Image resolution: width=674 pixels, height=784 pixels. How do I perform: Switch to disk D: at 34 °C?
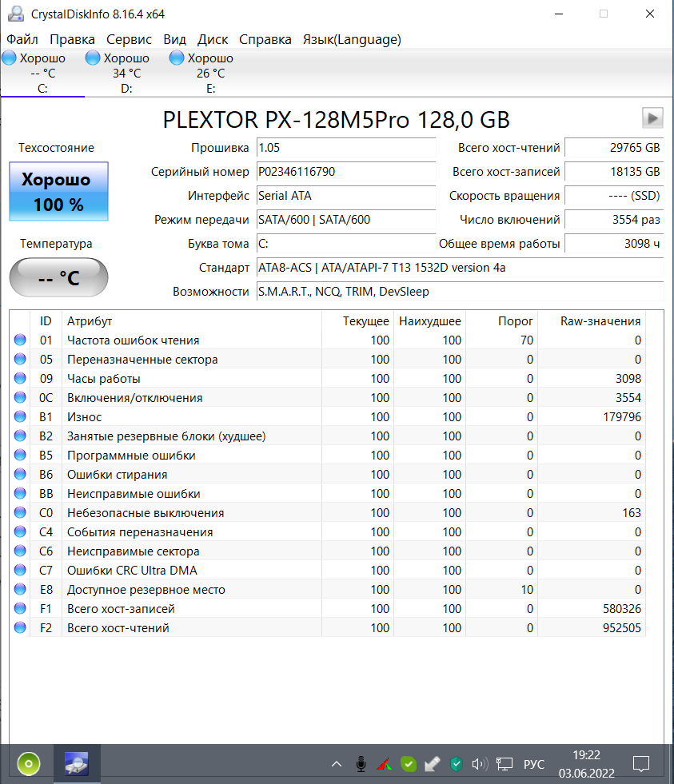tap(126, 73)
